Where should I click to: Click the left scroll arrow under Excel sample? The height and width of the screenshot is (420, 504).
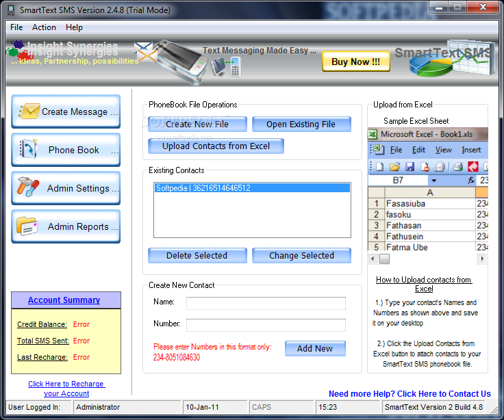click(x=373, y=259)
